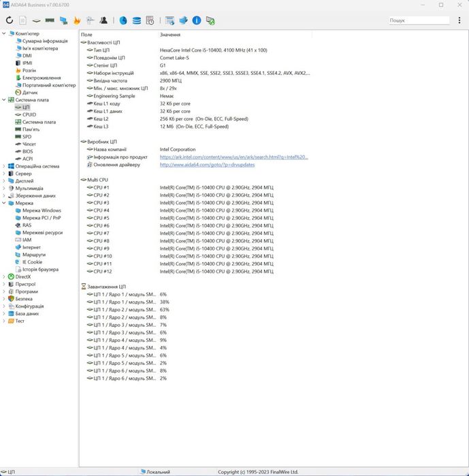Open Історія браузера item
The image size is (469, 476).
click(40, 269)
